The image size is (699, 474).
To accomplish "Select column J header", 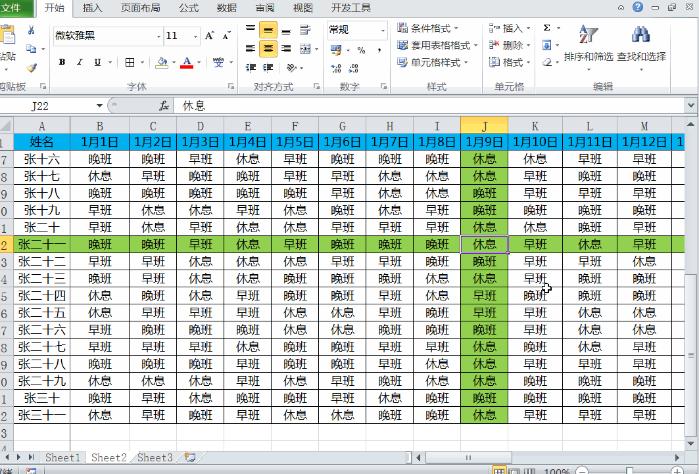I will pos(484,126).
